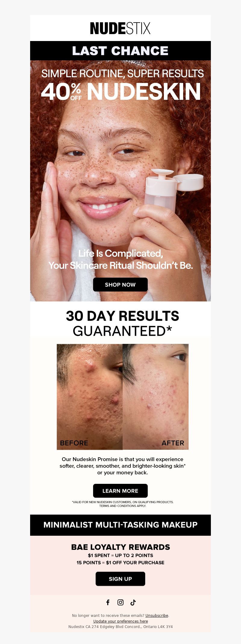Click the Nudeskin Promise paragraph text
The image size is (241, 644).
click(122, 466)
